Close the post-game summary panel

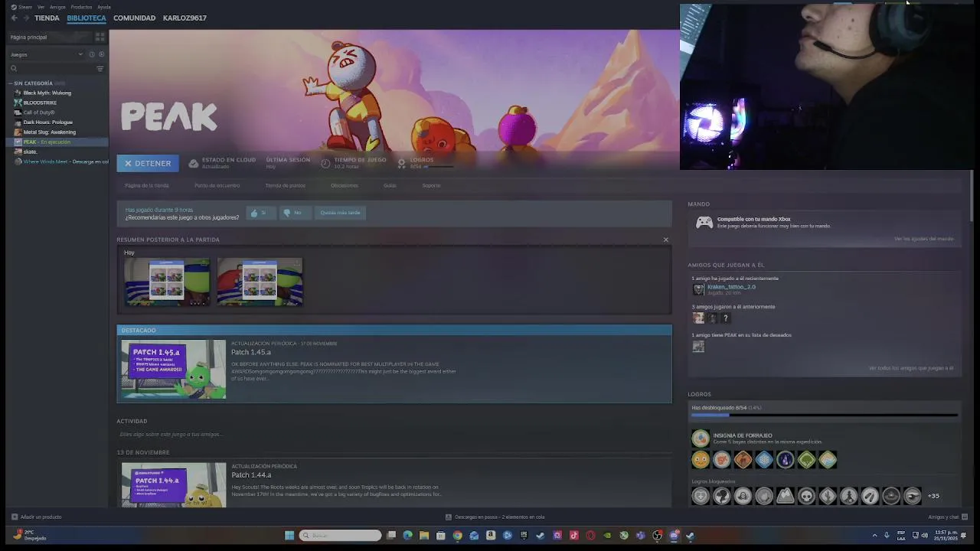pyautogui.click(x=665, y=240)
